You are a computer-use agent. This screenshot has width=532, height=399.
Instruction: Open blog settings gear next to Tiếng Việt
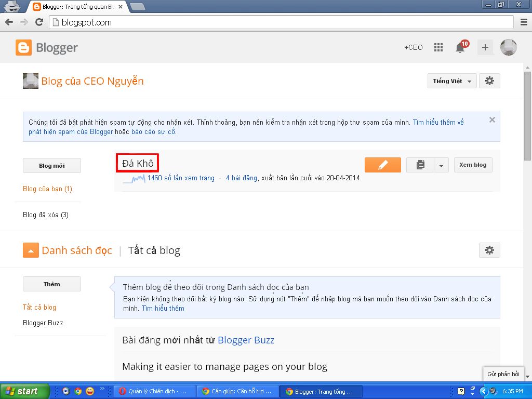point(489,81)
